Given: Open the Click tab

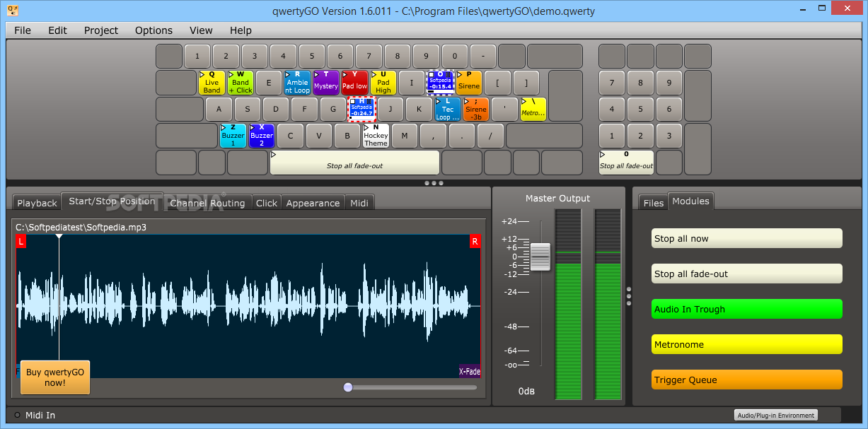Looking at the screenshot, I should (x=267, y=203).
